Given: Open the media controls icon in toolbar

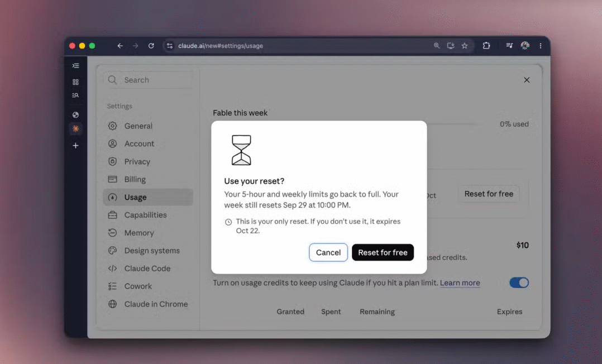Looking at the screenshot, I should click(x=509, y=46).
